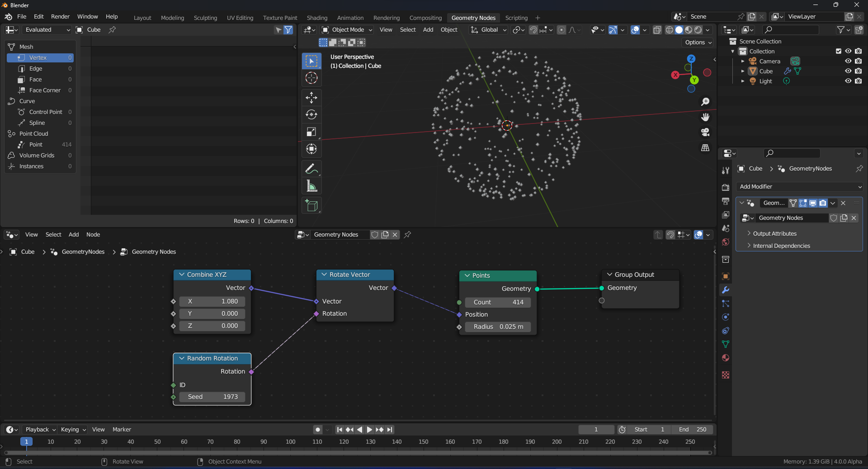Select the Move tool in viewport toolbar

311,97
